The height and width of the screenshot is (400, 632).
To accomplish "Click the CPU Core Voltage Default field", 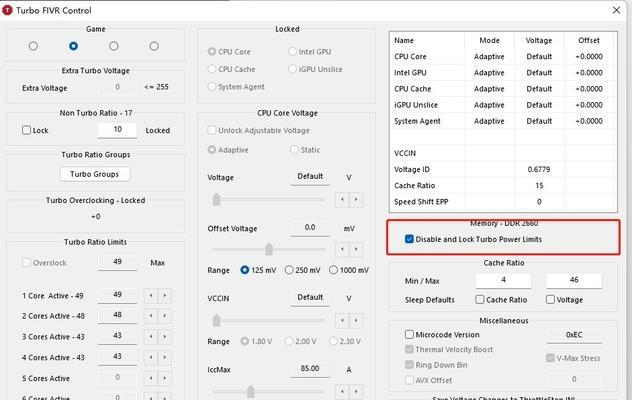I will pyautogui.click(x=310, y=177).
